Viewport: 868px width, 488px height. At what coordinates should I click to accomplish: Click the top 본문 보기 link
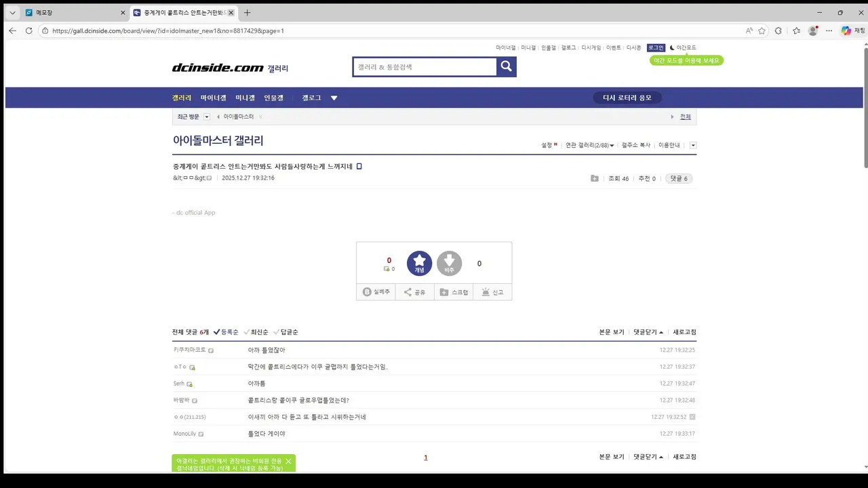click(612, 332)
